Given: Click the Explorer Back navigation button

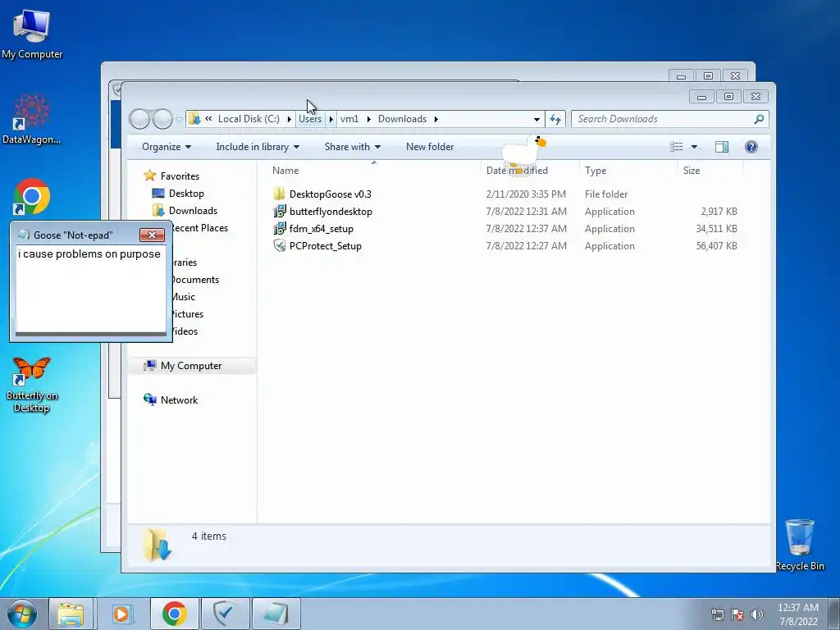Looking at the screenshot, I should point(139,119).
